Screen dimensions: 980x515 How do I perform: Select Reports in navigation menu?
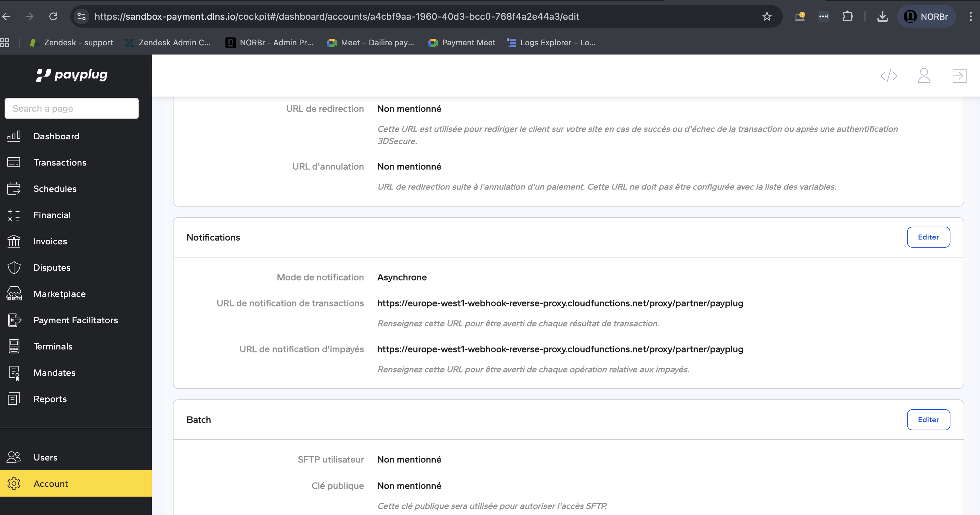50,399
